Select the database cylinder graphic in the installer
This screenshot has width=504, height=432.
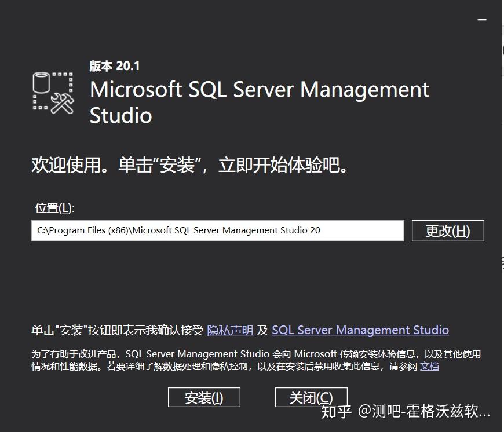tap(41, 81)
